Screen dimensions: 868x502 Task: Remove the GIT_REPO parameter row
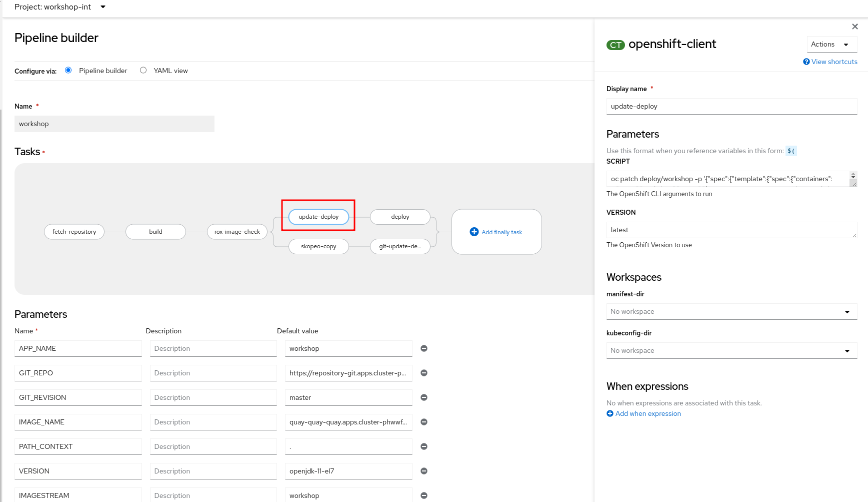pos(424,373)
